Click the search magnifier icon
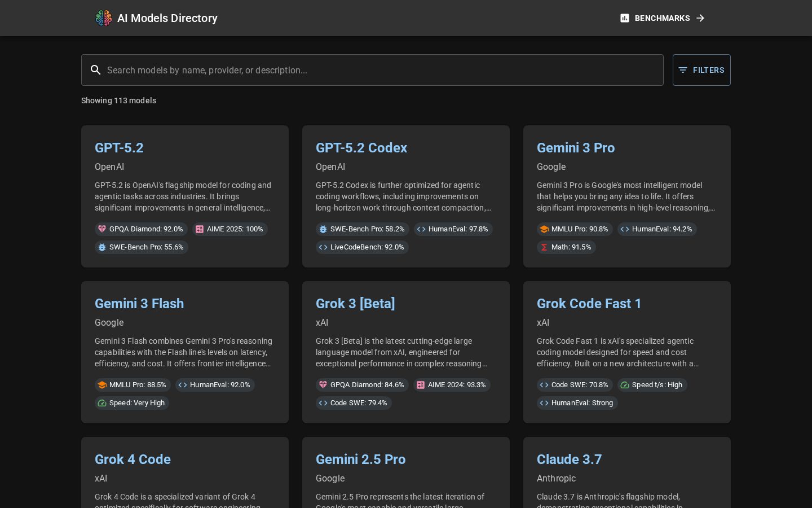The image size is (812, 508). point(96,70)
